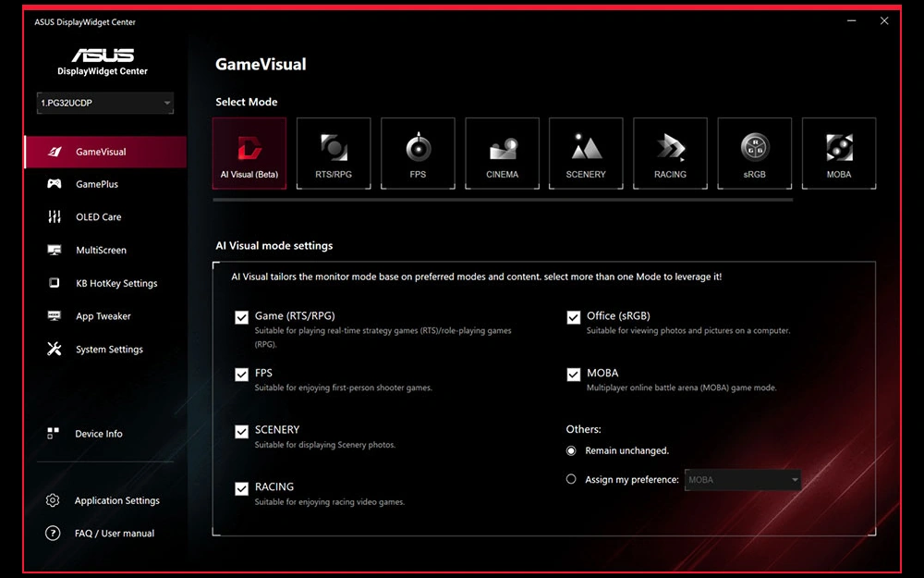The width and height of the screenshot is (924, 578).
Task: Click the MOBA game mode description text
Action: click(x=681, y=387)
